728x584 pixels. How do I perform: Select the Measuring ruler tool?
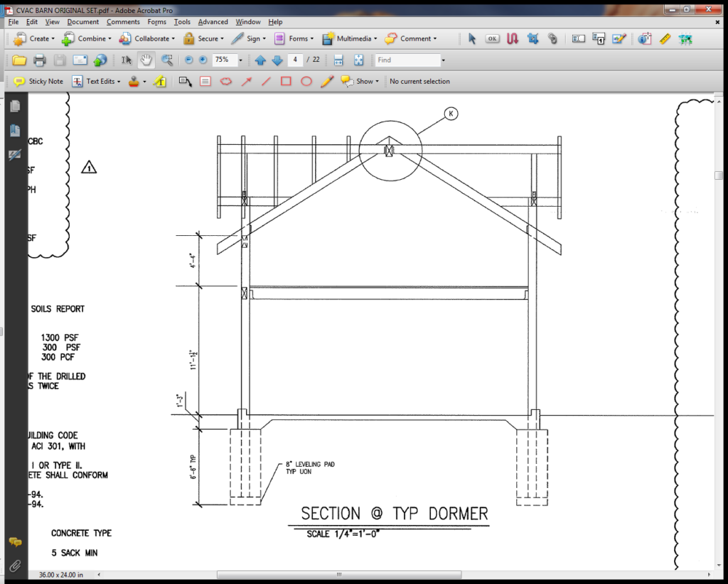click(x=665, y=39)
